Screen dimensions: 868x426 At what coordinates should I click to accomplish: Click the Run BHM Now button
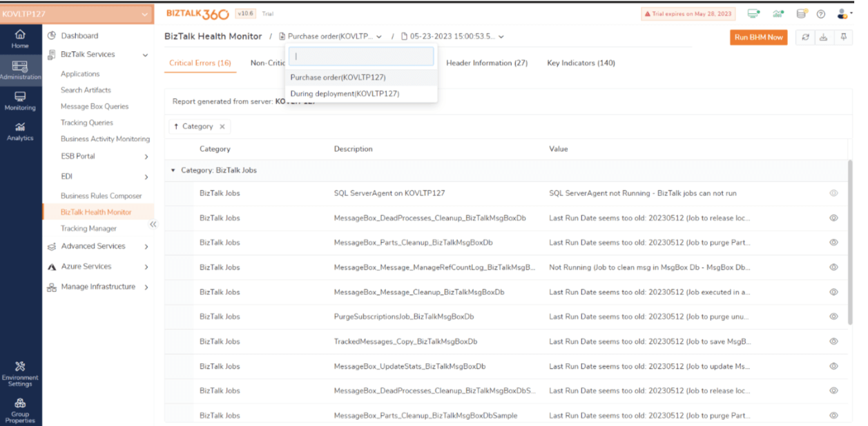click(x=758, y=38)
